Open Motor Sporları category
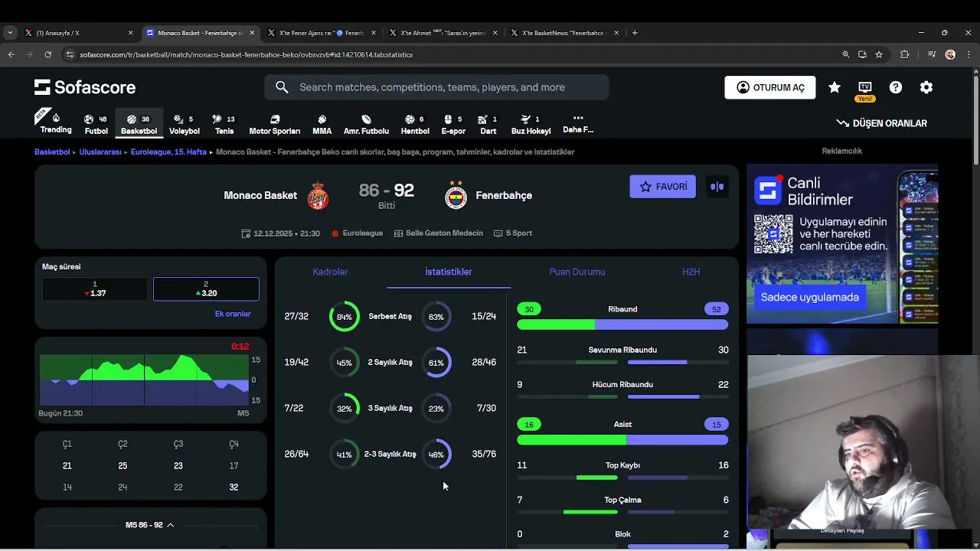 (x=275, y=124)
